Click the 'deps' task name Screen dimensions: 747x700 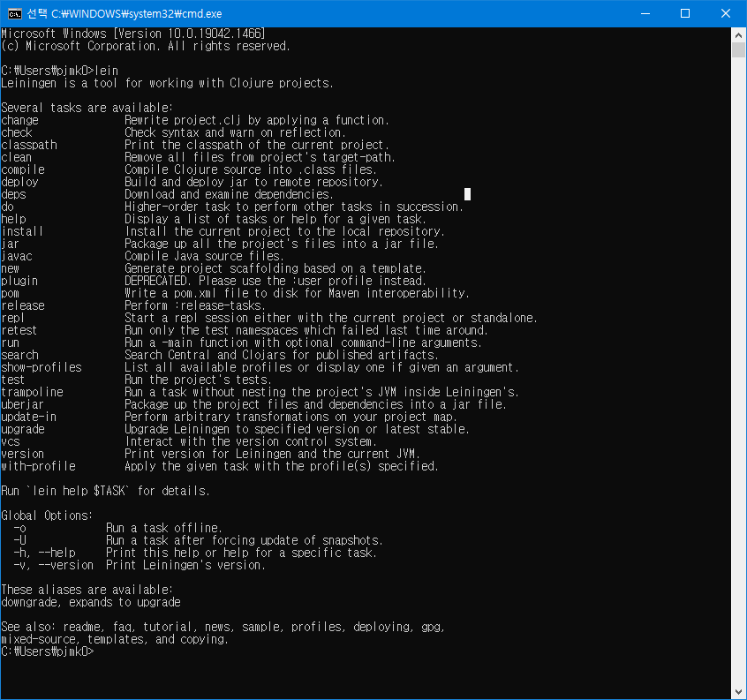[x=13, y=194]
